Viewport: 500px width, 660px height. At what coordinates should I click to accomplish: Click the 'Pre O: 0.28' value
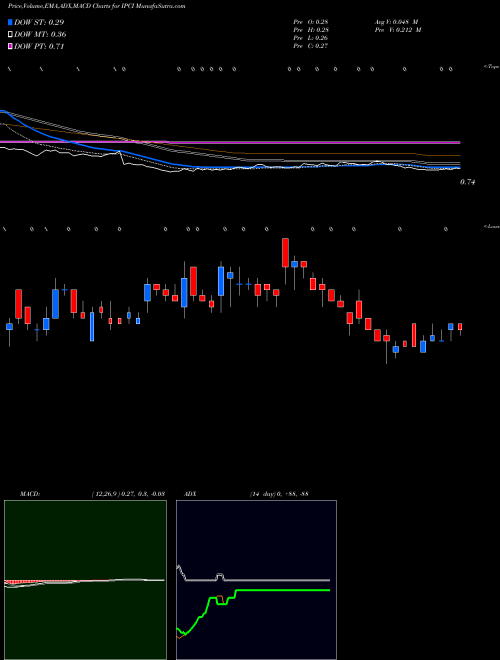[x=311, y=22]
